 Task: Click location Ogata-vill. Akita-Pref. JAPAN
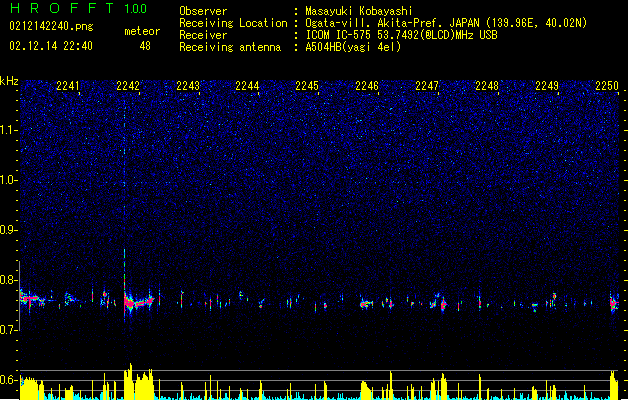tap(392, 23)
